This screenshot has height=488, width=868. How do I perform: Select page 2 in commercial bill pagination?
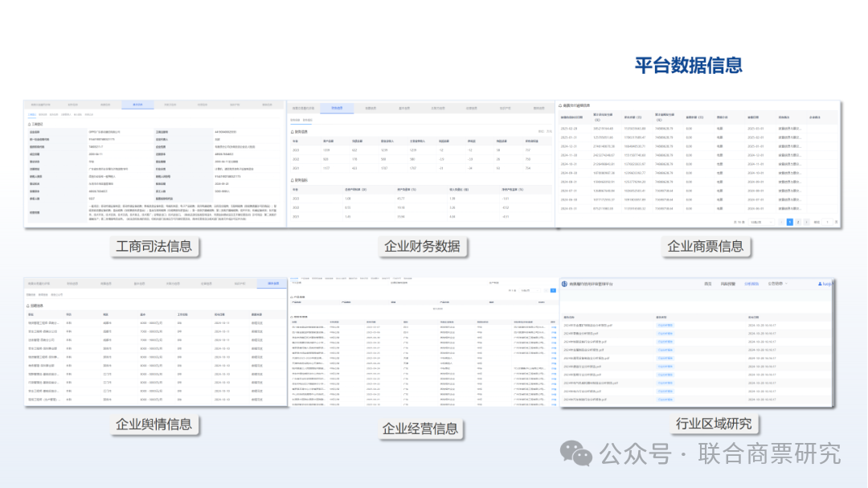point(796,221)
